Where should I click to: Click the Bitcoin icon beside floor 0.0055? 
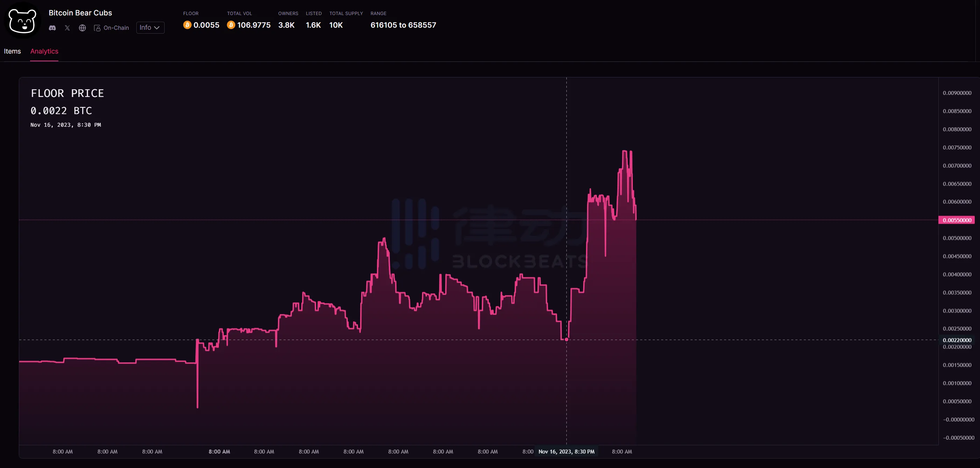(x=187, y=25)
